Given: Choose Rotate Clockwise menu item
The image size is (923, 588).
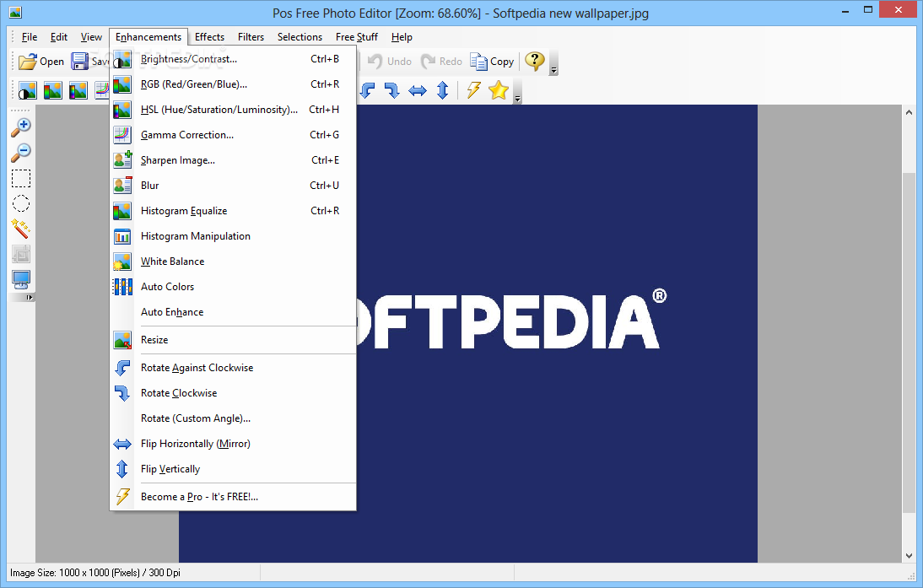Looking at the screenshot, I should point(233,392).
